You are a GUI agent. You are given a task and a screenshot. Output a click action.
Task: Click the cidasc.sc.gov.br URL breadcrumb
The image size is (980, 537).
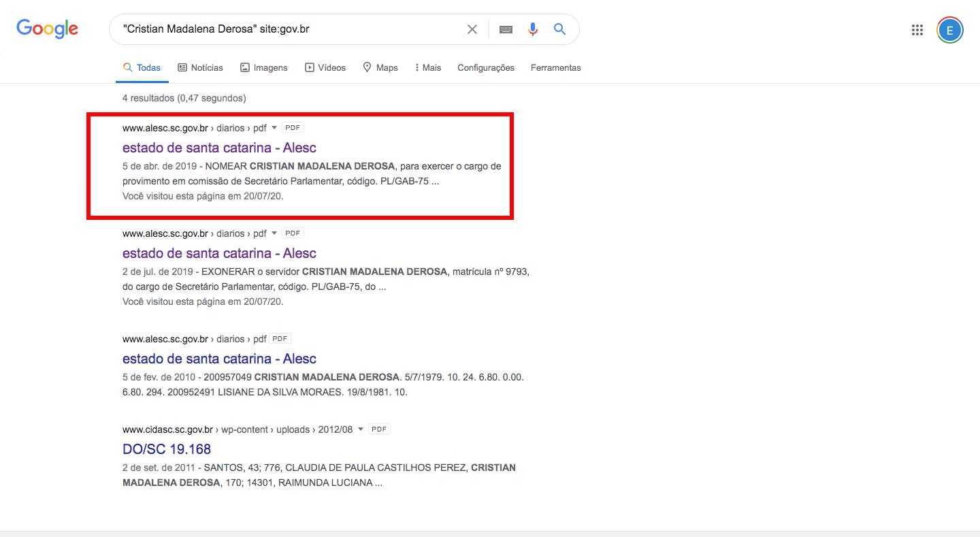pos(238,429)
